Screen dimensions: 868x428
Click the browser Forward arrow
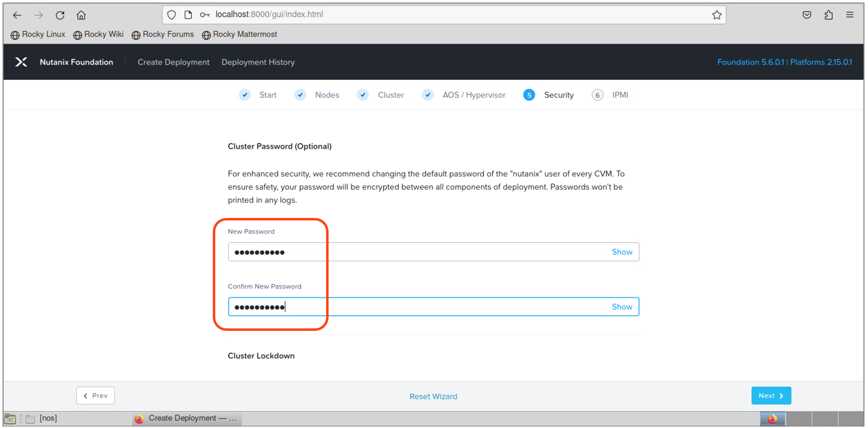[x=38, y=15]
